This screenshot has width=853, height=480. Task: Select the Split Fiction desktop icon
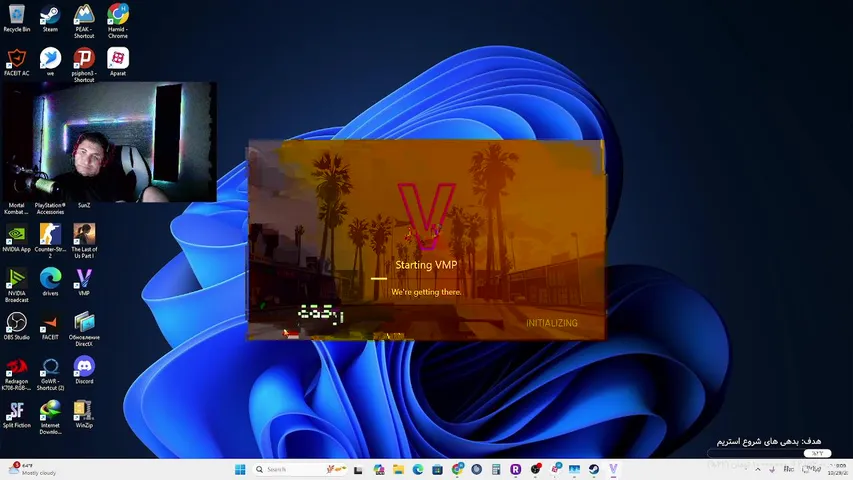pyautogui.click(x=16, y=414)
